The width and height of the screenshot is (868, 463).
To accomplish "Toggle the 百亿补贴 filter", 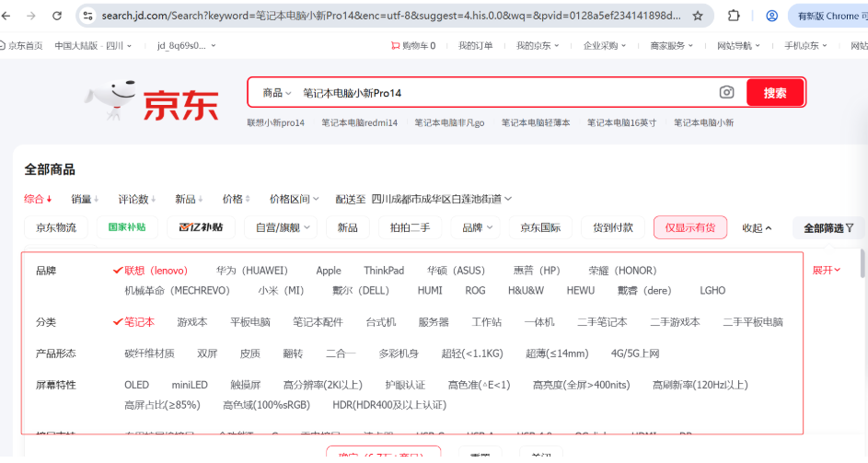I will 201,227.
